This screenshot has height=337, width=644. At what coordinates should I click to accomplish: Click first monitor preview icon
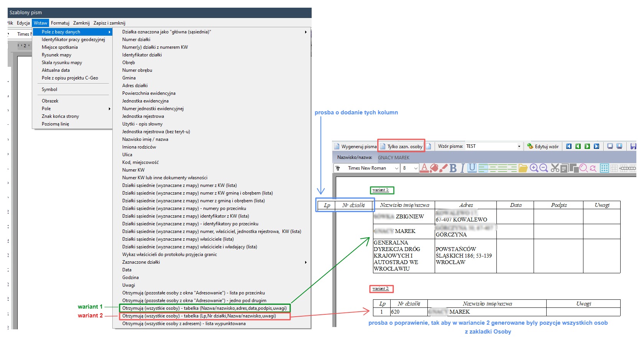(610, 146)
